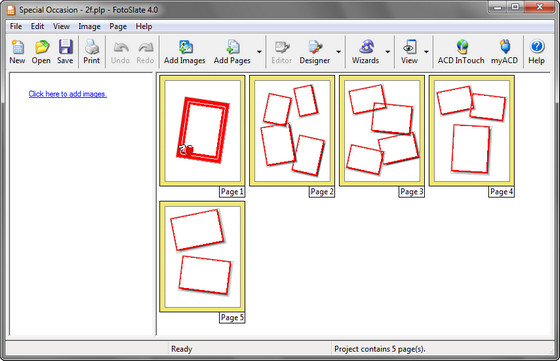Screen dimensions: 560x361
Task: Click the Add Pages toolbar icon
Action: [233, 47]
